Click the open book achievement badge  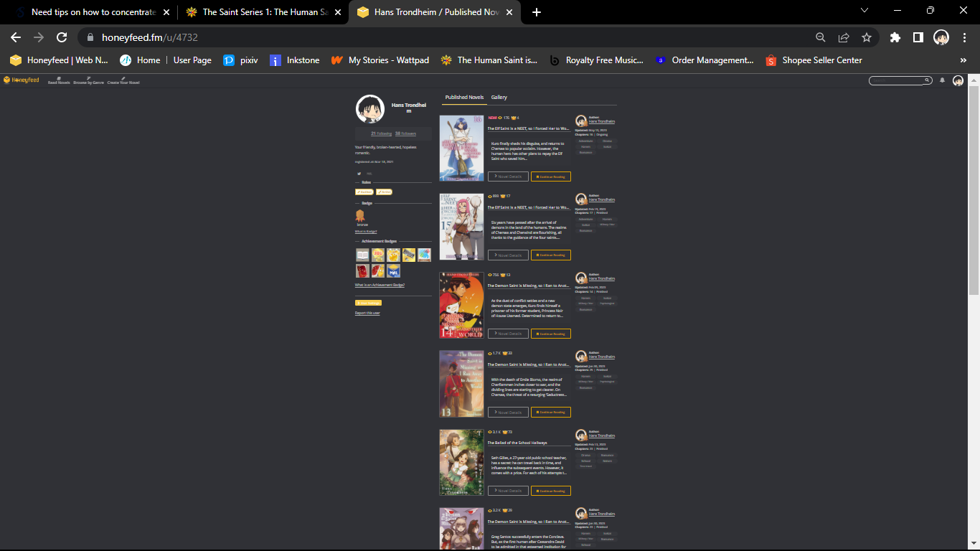click(362, 255)
